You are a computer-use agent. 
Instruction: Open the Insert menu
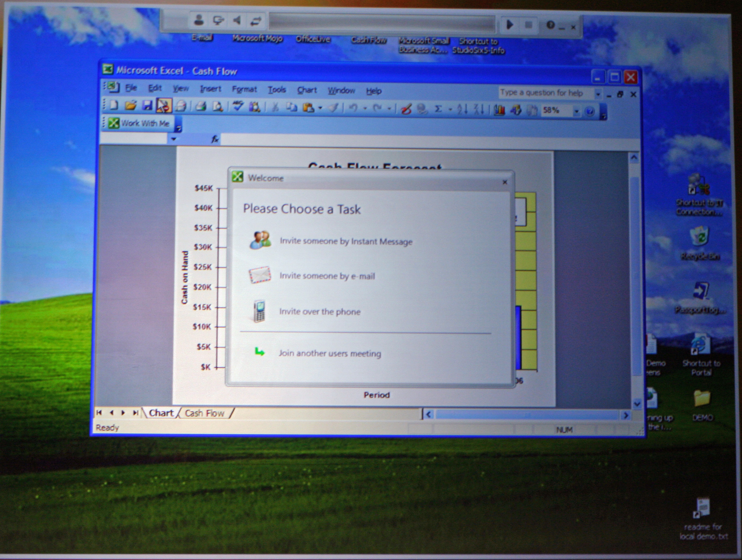tap(210, 89)
